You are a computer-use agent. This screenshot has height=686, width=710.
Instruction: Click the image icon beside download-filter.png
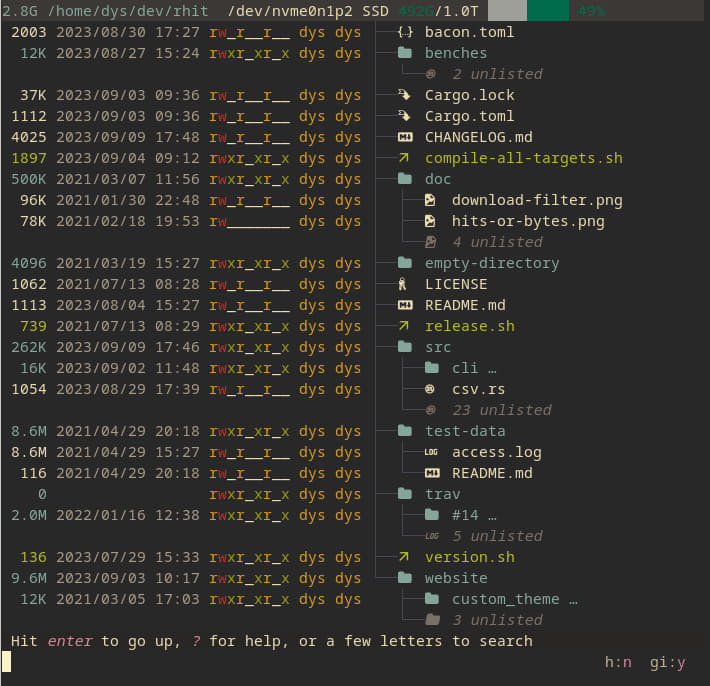click(x=430, y=200)
